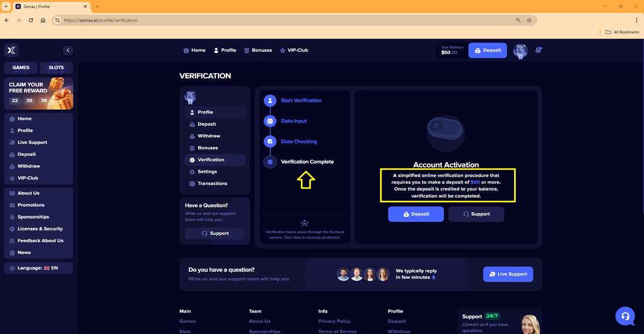Open the floating chat support bubble
This screenshot has height=334, width=644.
coord(625,316)
